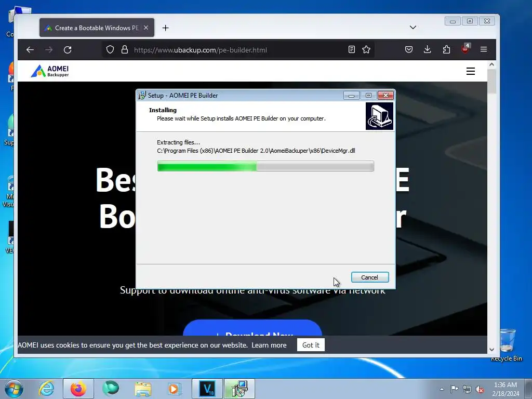
Task: Cancel the AOMEI PE Builder installation
Action: click(x=370, y=277)
